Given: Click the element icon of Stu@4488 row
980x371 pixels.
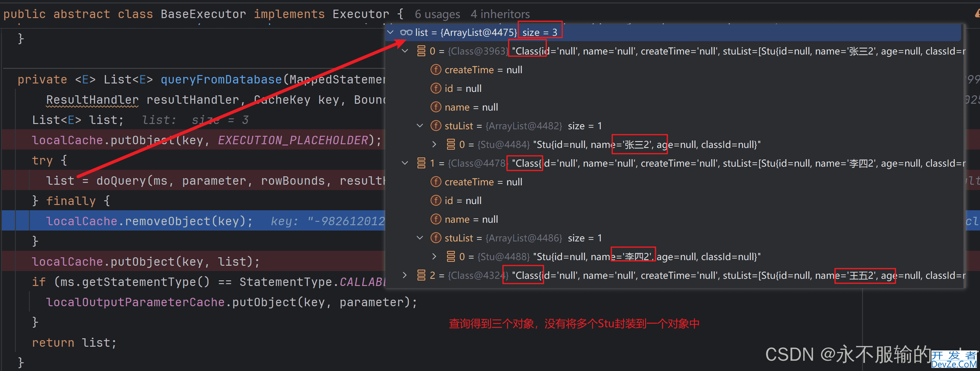Looking at the screenshot, I should [x=451, y=256].
